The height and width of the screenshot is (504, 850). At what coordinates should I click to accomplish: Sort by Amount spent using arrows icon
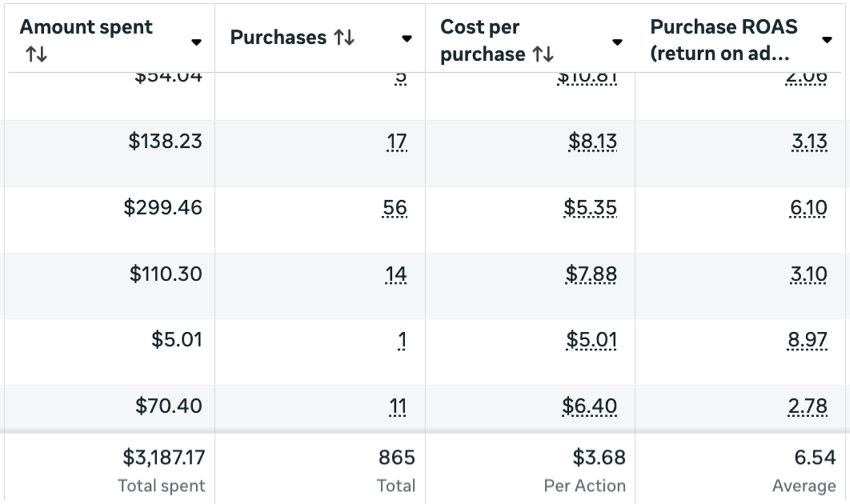tap(36, 55)
